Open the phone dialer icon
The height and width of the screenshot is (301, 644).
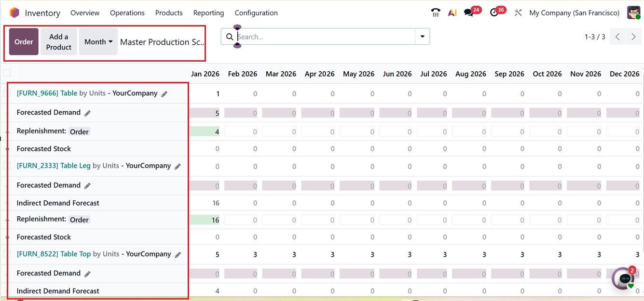point(435,13)
